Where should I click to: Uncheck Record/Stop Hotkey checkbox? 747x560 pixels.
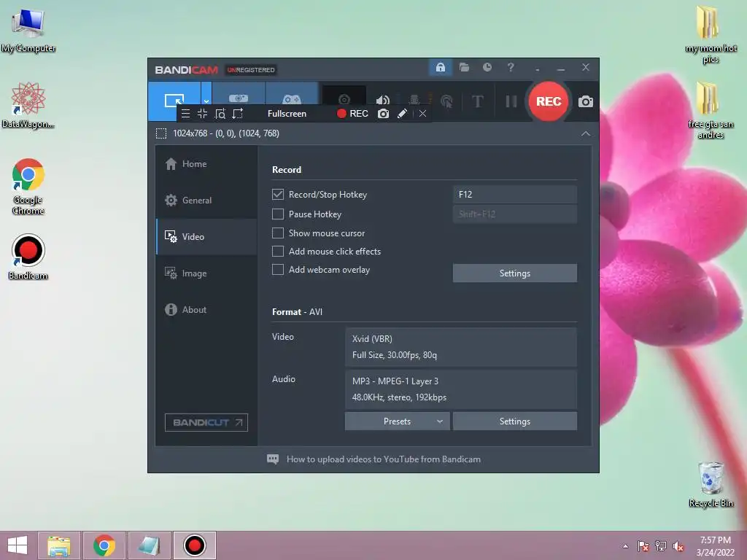[278, 194]
